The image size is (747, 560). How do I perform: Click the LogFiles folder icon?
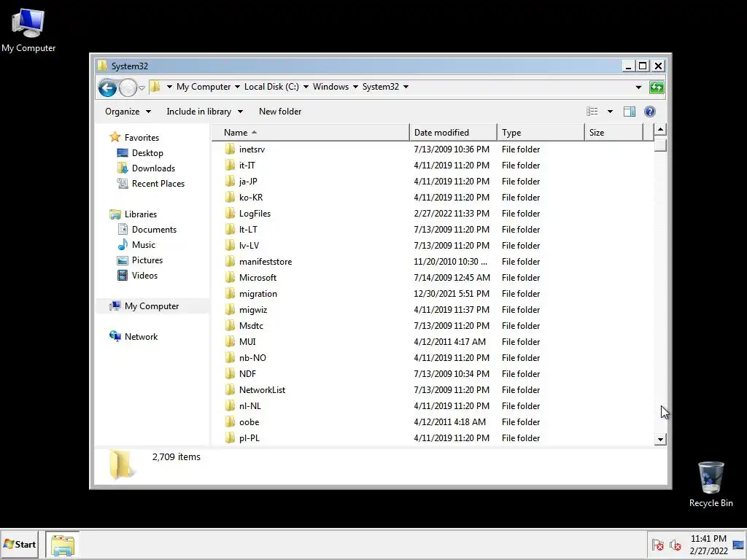point(230,214)
